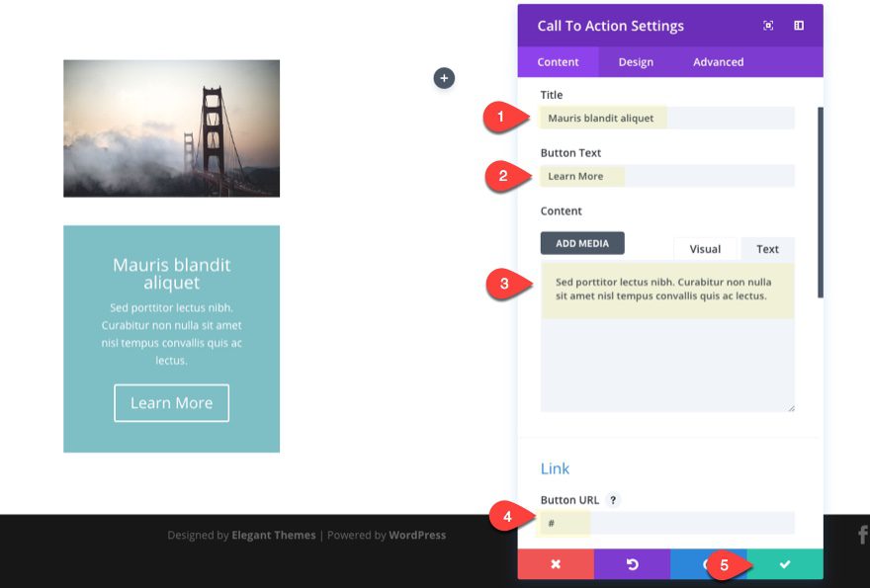The width and height of the screenshot is (870, 588).
Task: Discard changes with the red X icon
Action: (x=555, y=563)
